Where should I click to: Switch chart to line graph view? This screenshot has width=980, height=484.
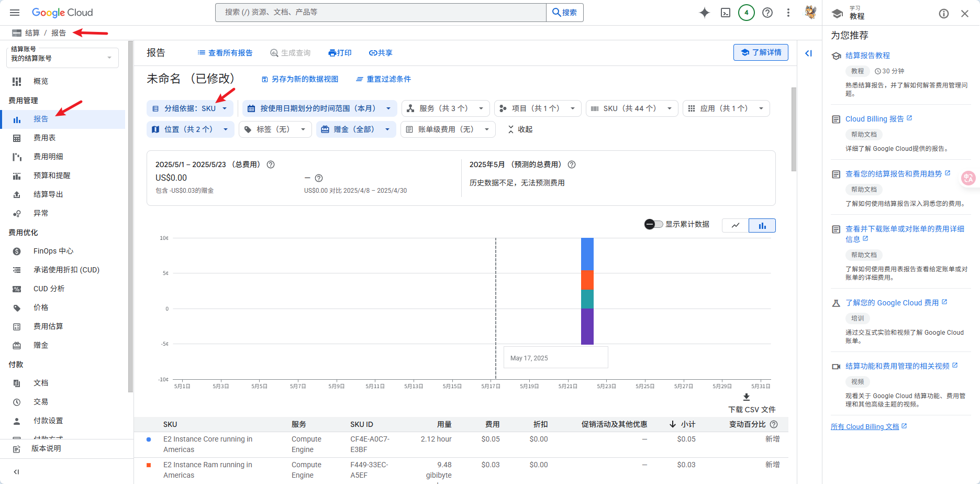(736, 225)
